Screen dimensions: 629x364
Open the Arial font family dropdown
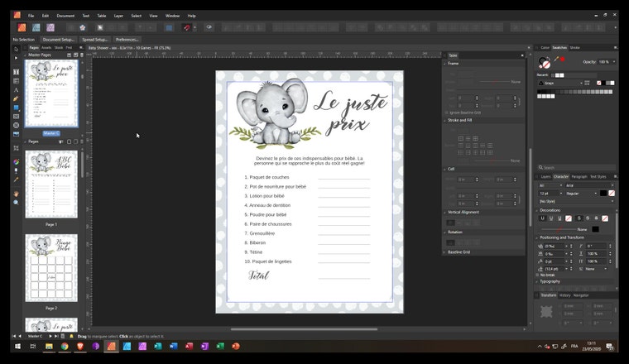pyautogui.click(x=589, y=185)
